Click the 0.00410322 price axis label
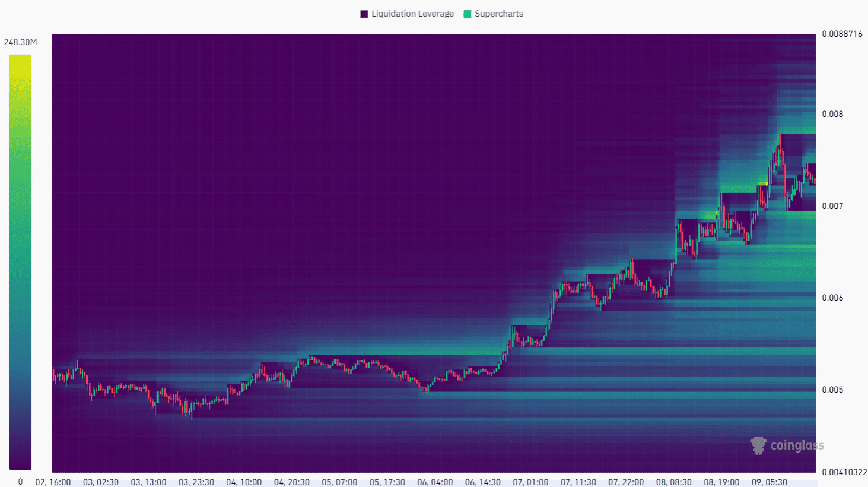 click(x=844, y=472)
